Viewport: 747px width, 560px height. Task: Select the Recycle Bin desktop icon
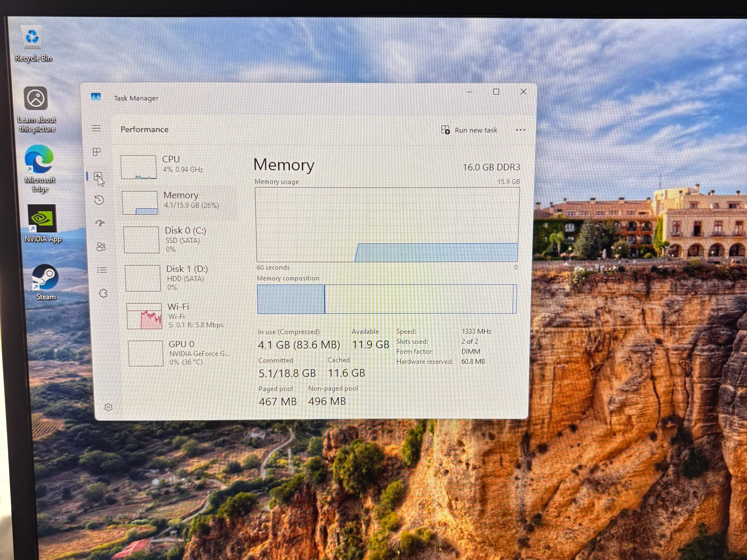[x=33, y=44]
